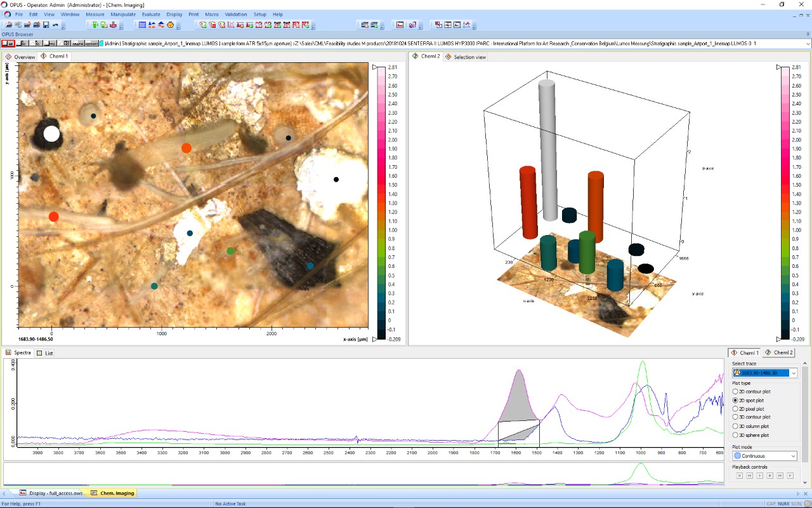Select the Undo icon in the toolbar

pos(55,25)
